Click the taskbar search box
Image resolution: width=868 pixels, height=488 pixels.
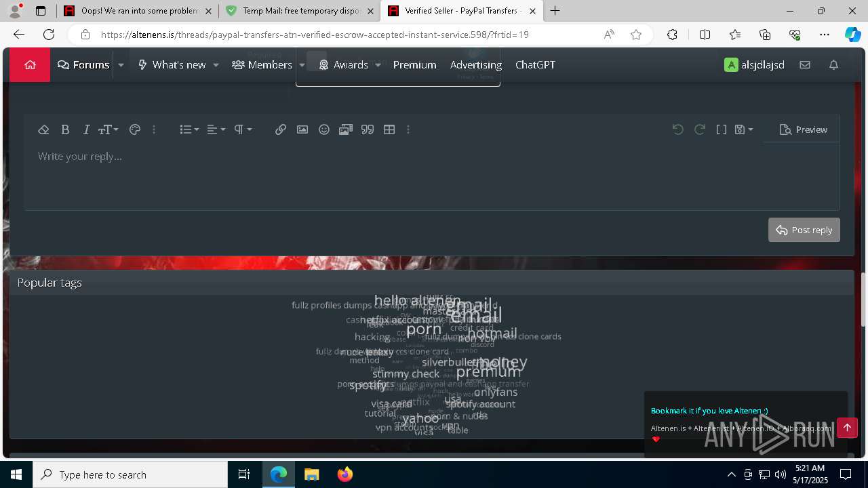[130, 474]
